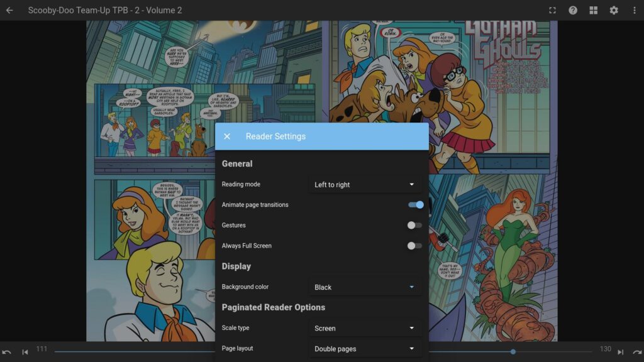Viewport: 644px width, 362px height.
Task: Open reader settings gear icon
Action: (x=614, y=10)
